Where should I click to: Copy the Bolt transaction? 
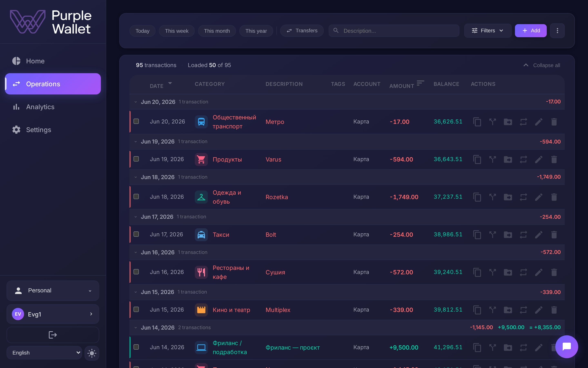pos(477,235)
